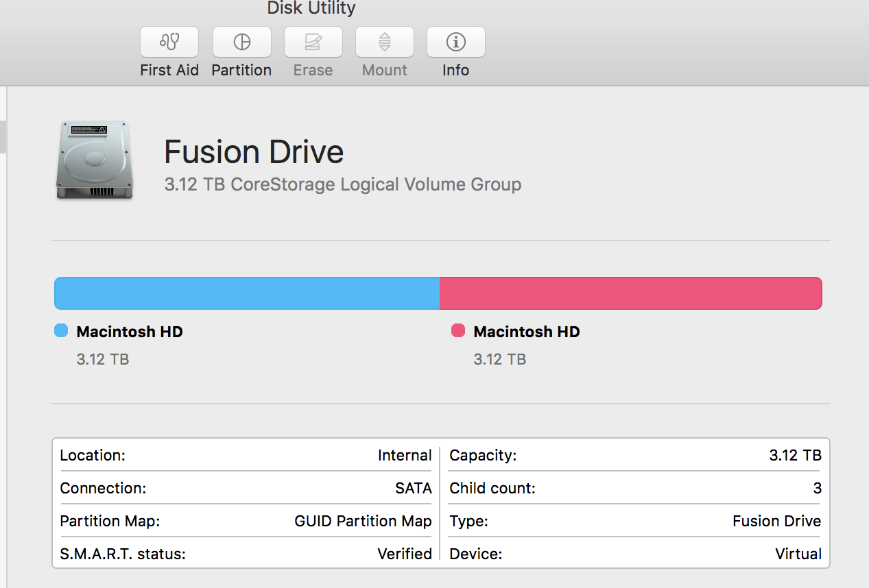Run First Aid on the drive

pyautogui.click(x=169, y=42)
